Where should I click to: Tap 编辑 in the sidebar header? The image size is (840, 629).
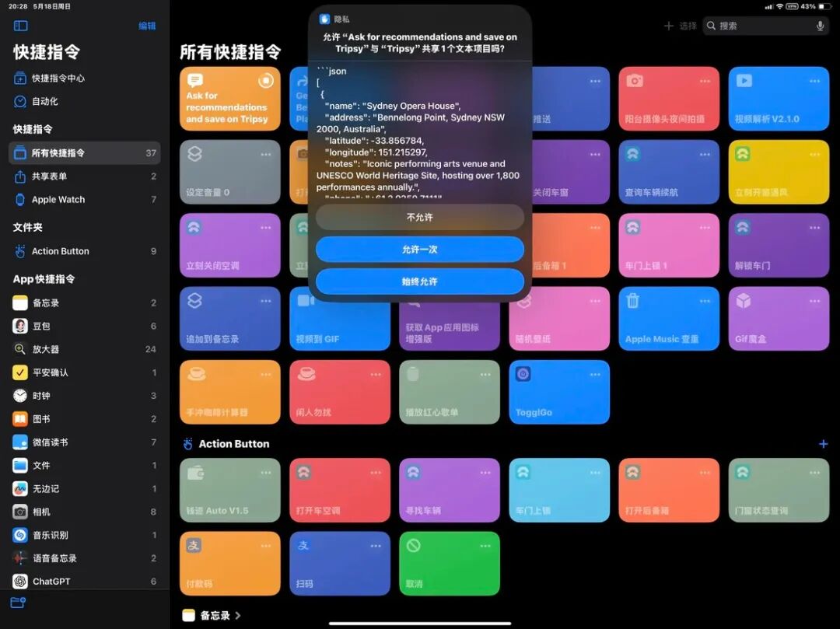click(x=147, y=26)
